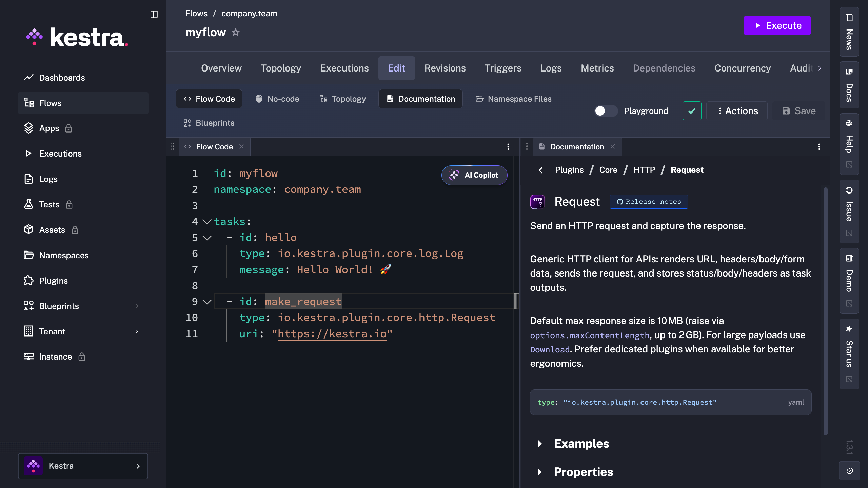Expand Blueprints submenu in sidebar
The image size is (868, 488).
tap(137, 306)
